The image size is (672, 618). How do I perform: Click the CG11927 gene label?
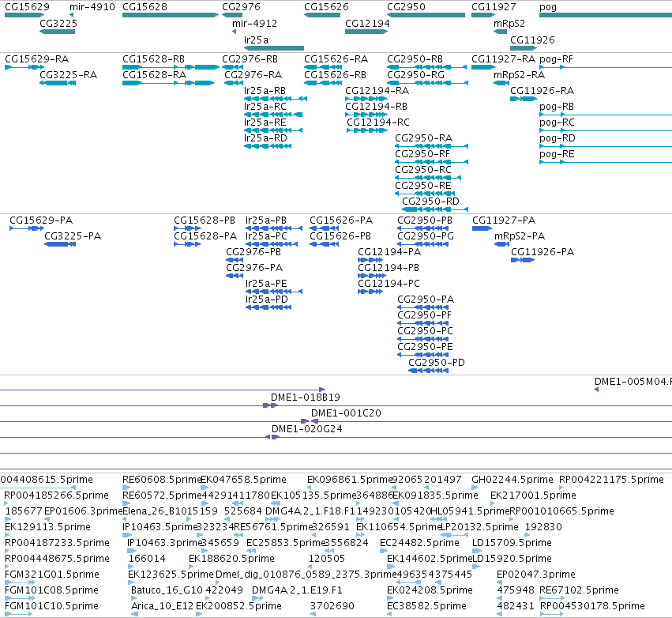[x=494, y=7]
